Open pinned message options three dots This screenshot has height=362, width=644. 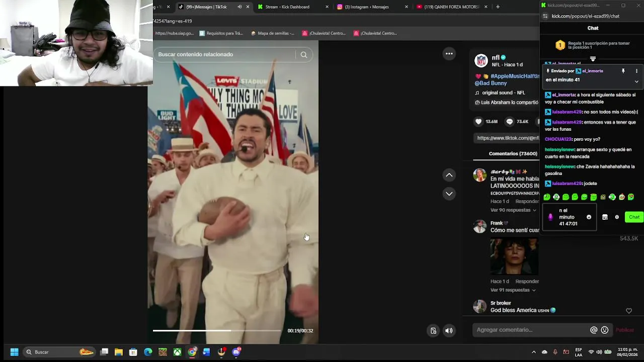(x=636, y=71)
